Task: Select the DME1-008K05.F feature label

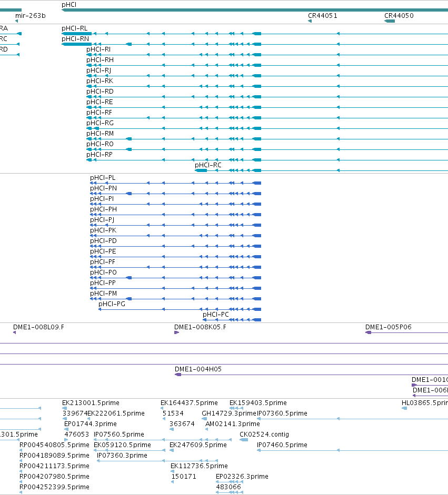Action: click(200, 327)
